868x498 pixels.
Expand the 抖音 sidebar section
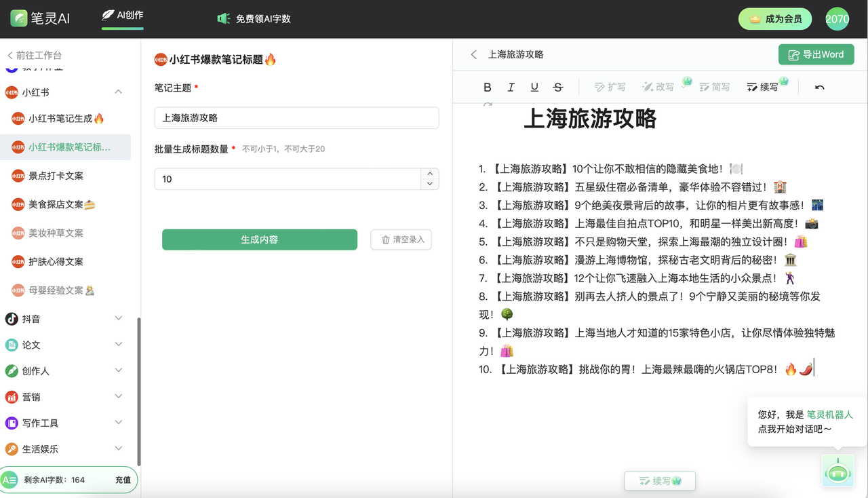pyautogui.click(x=68, y=318)
